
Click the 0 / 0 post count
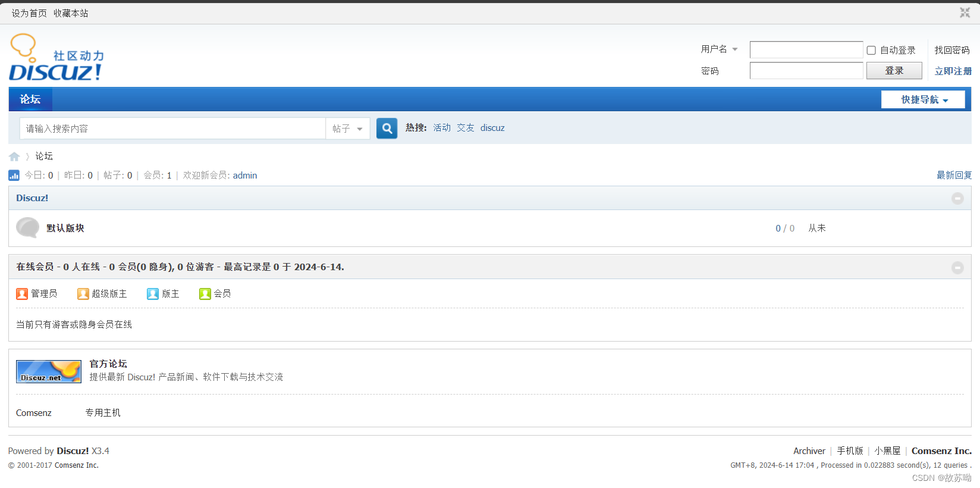pos(785,229)
